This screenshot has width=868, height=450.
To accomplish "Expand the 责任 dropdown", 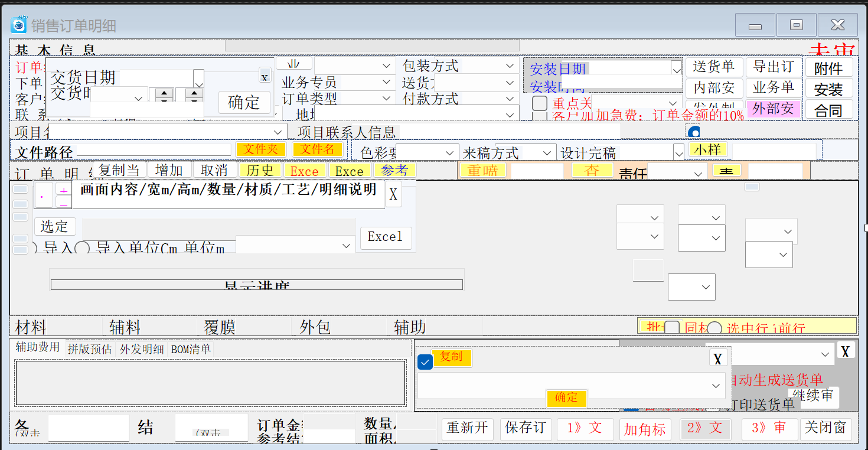I will [x=697, y=174].
